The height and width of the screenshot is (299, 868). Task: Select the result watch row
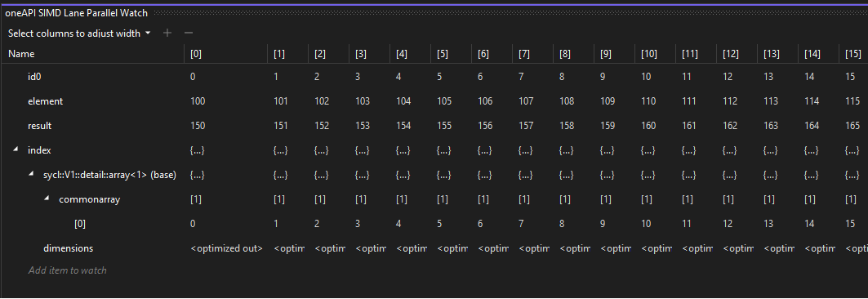(434, 126)
